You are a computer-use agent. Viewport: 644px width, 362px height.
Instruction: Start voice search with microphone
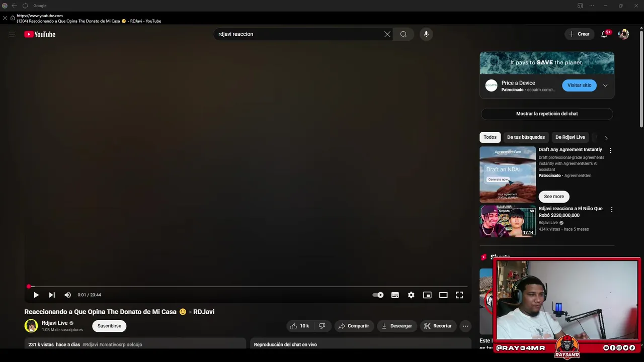tap(426, 34)
